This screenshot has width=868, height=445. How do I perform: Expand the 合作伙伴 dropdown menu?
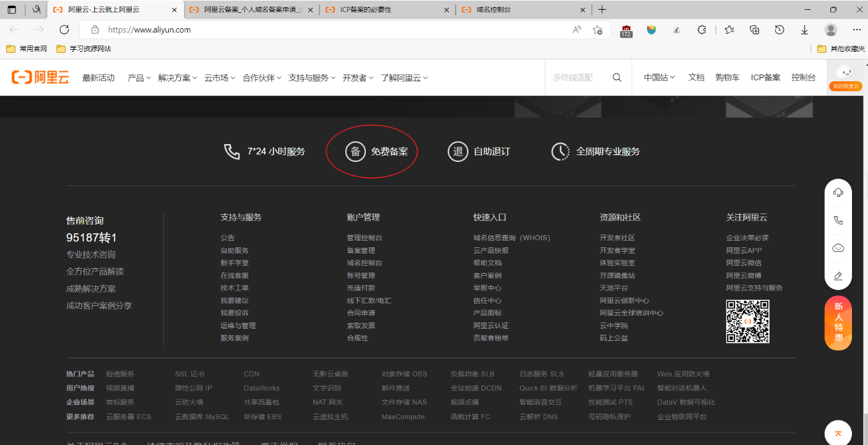(x=262, y=78)
